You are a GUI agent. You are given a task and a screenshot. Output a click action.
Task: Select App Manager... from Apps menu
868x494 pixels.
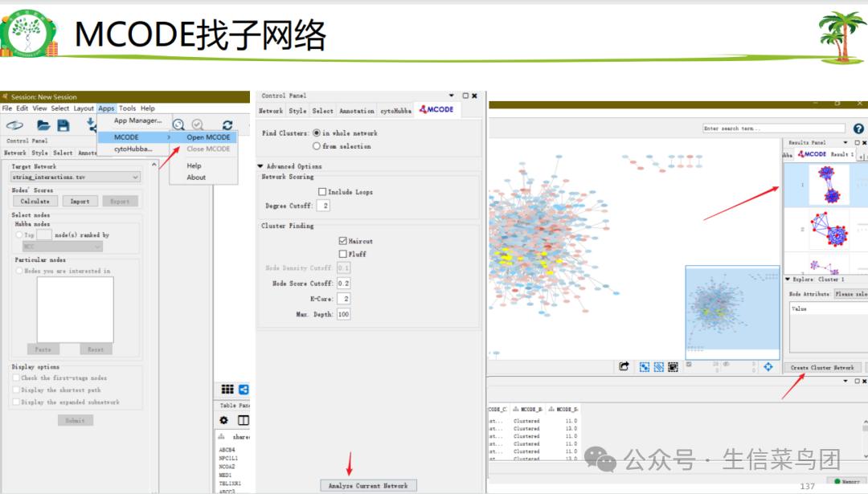click(138, 120)
